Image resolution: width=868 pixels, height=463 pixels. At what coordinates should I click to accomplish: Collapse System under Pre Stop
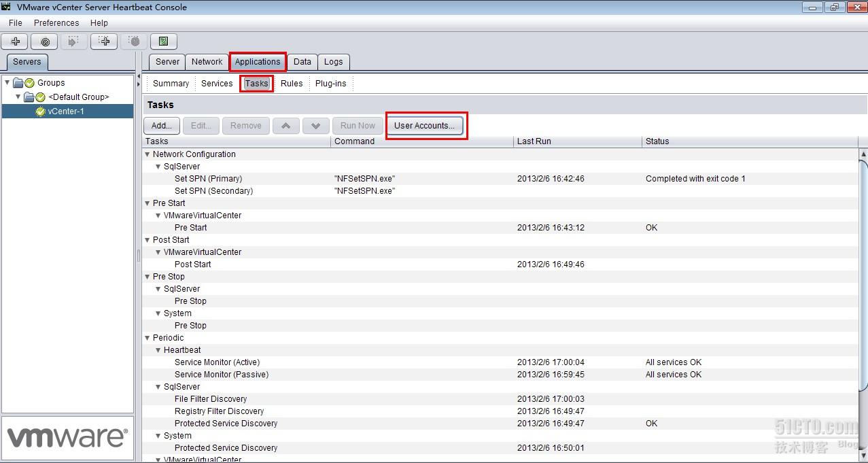(x=158, y=313)
